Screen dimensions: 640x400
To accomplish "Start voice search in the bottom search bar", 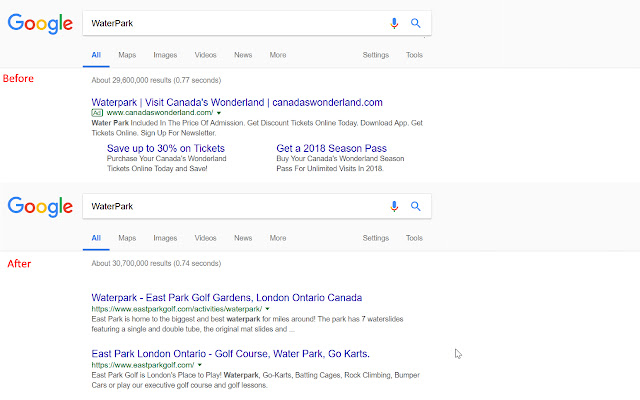I will coord(394,206).
